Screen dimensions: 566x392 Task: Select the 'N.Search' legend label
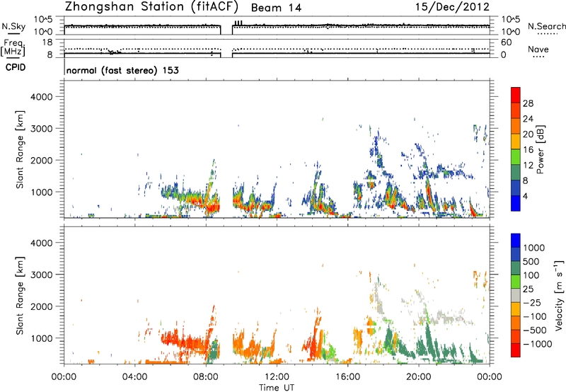pyautogui.click(x=547, y=26)
